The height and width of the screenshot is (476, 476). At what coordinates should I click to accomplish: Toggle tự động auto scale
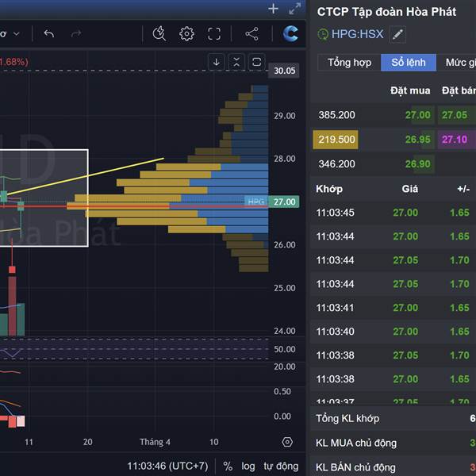tap(281, 466)
